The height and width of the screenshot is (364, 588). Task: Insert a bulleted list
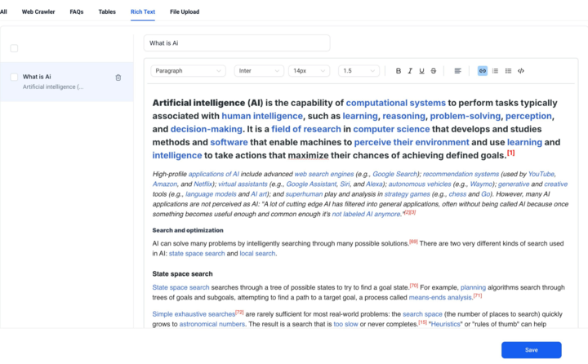[508, 71]
